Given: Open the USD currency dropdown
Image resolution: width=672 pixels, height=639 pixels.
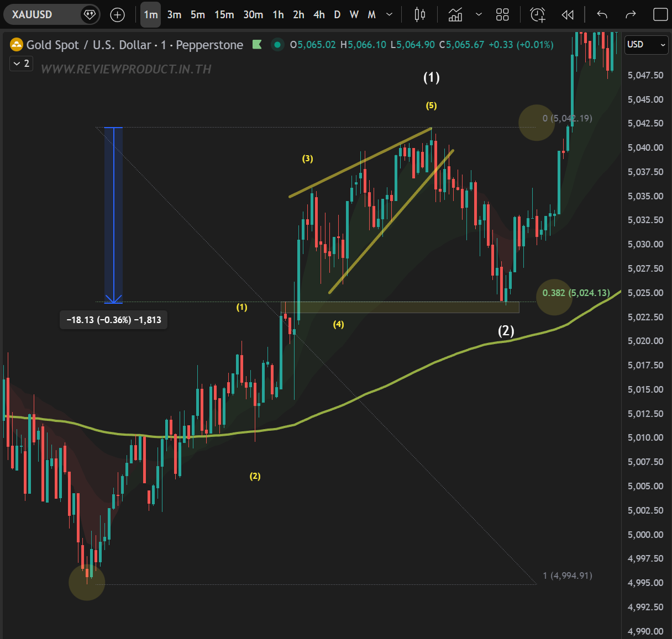Looking at the screenshot, I should coord(646,45).
